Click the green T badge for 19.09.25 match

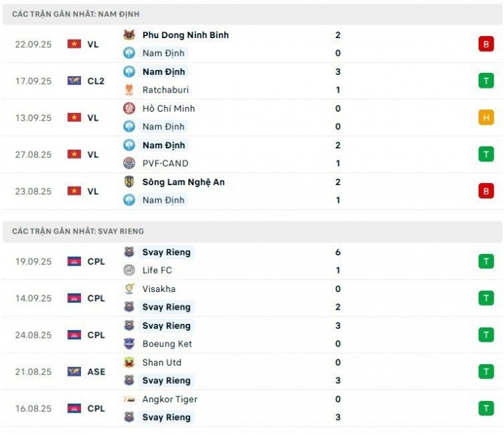(x=486, y=261)
